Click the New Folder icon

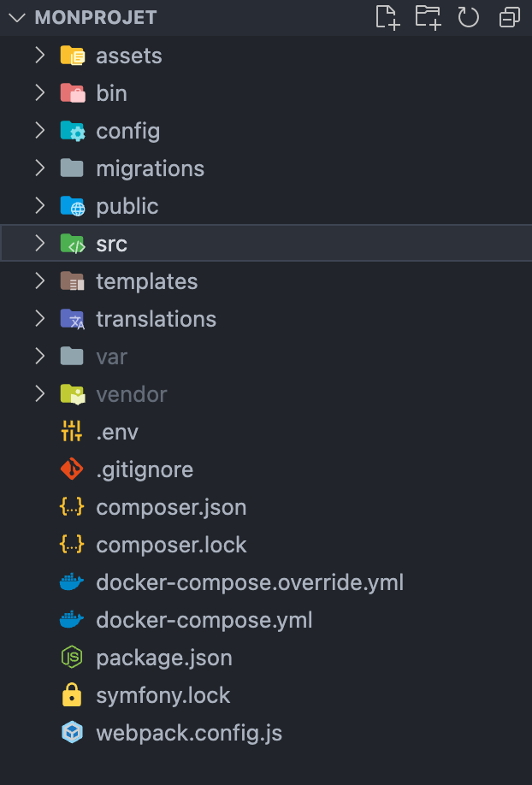tap(428, 17)
